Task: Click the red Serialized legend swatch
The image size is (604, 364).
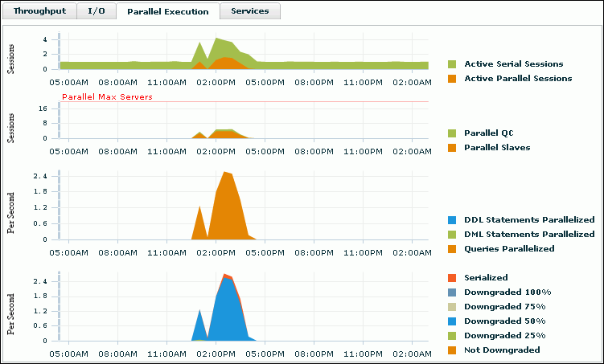Action: coord(452,277)
